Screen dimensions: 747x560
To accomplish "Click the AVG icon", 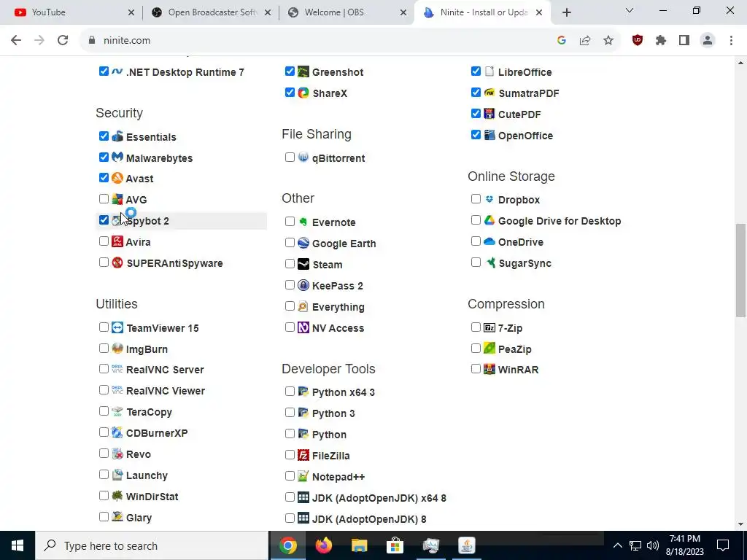I will [x=117, y=198].
